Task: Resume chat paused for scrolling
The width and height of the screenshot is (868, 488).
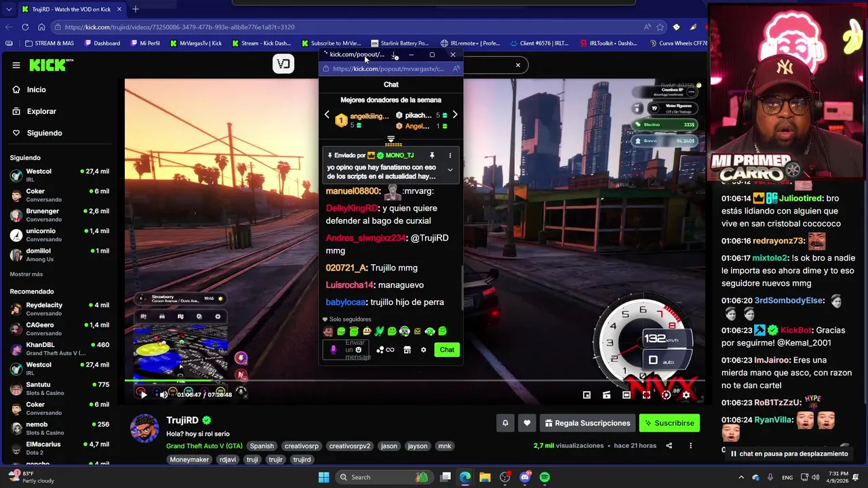Action: point(789,453)
